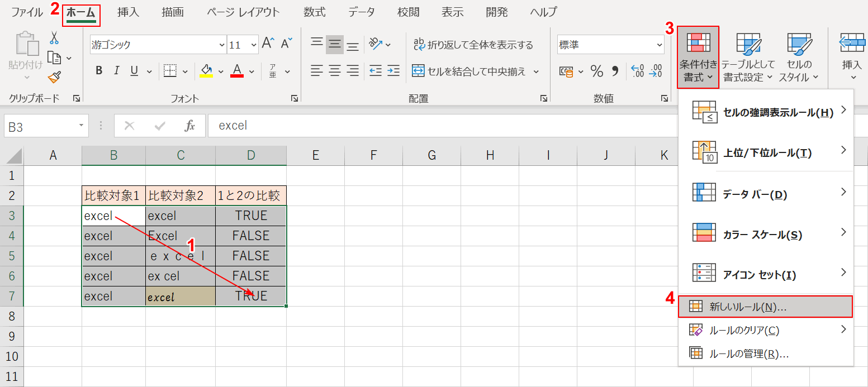Select the Format Painter brush icon
The width and height of the screenshot is (868, 387).
pyautogui.click(x=54, y=78)
